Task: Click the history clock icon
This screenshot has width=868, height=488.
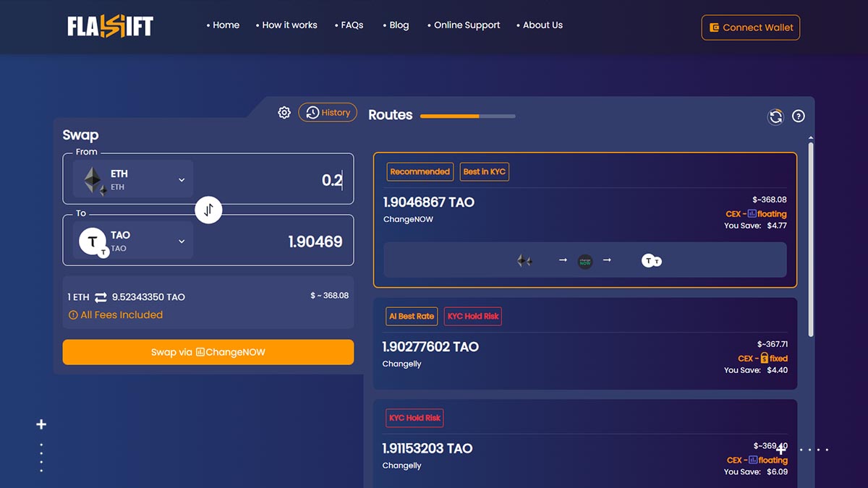Action: [x=312, y=113]
